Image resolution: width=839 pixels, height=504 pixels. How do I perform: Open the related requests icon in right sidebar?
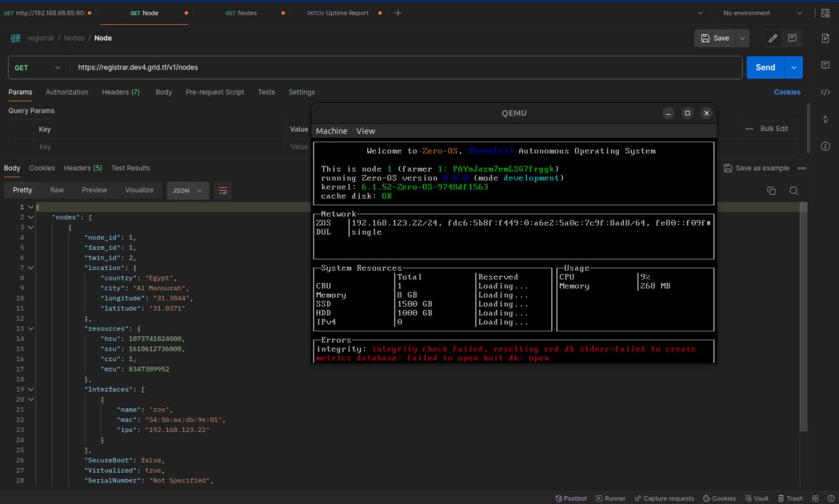pos(825,119)
